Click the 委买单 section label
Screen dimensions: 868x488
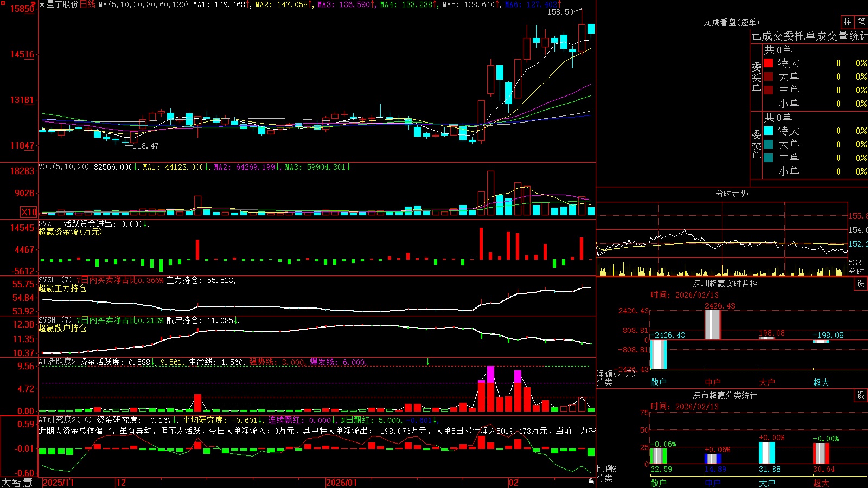(x=756, y=78)
